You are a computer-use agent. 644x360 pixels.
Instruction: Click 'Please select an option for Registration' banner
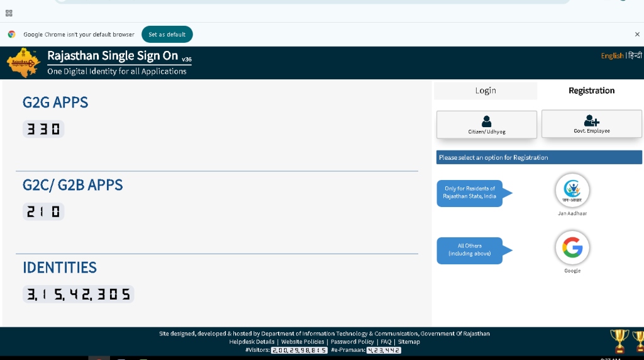click(x=539, y=157)
